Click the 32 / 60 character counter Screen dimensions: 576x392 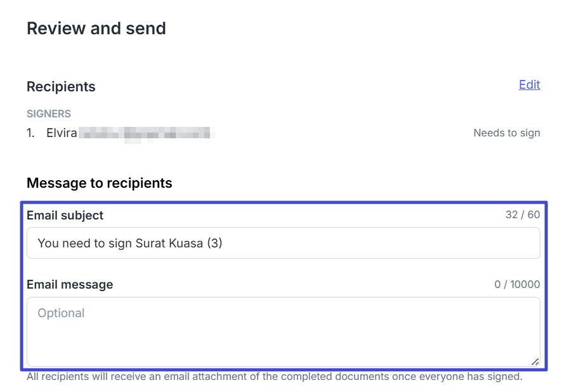click(x=523, y=215)
